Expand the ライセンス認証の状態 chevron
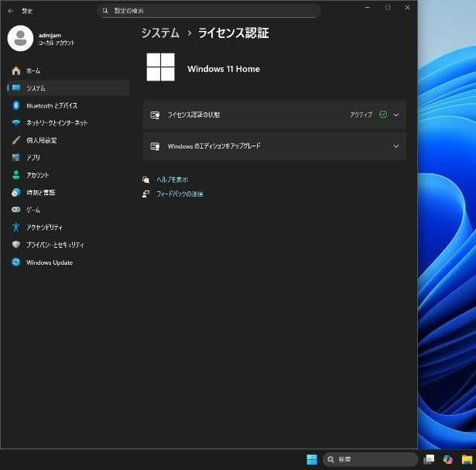This screenshot has width=476, height=470. 396,115
